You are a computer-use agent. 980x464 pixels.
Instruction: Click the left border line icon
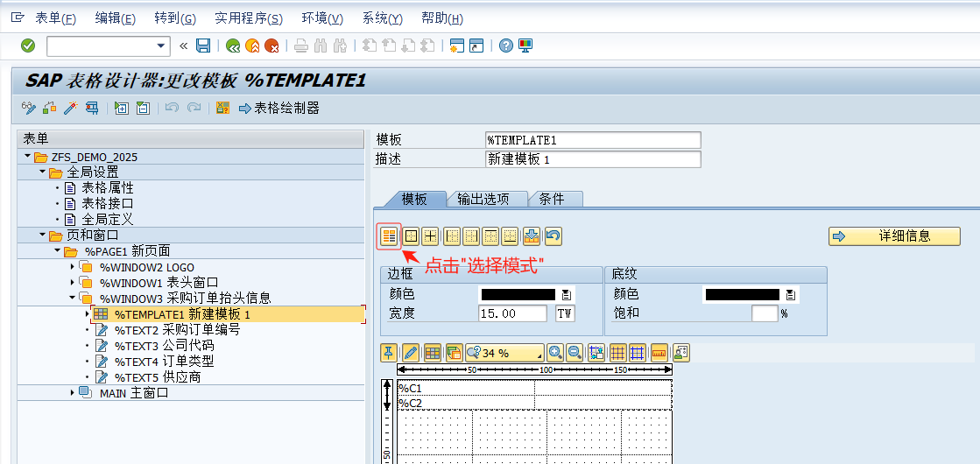point(452,236)
